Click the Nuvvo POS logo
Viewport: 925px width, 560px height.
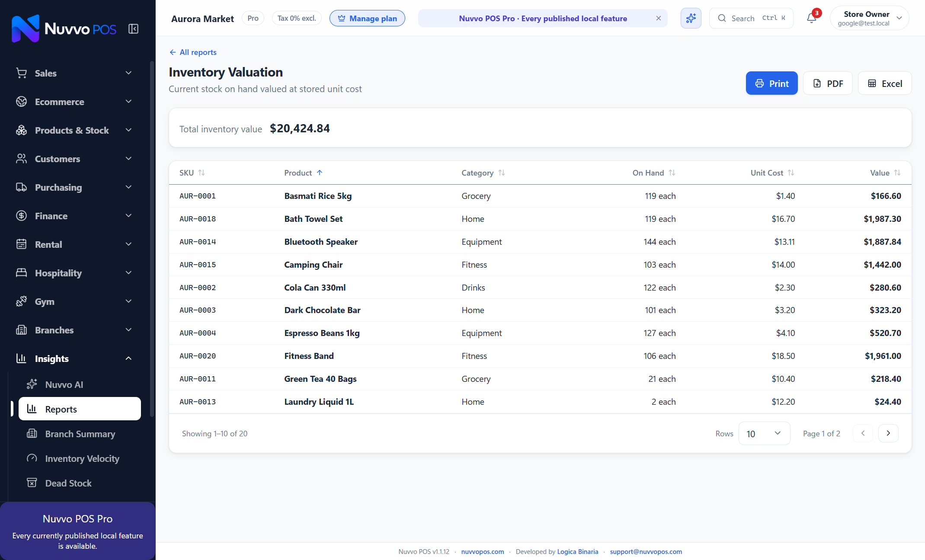coord(64,29)
